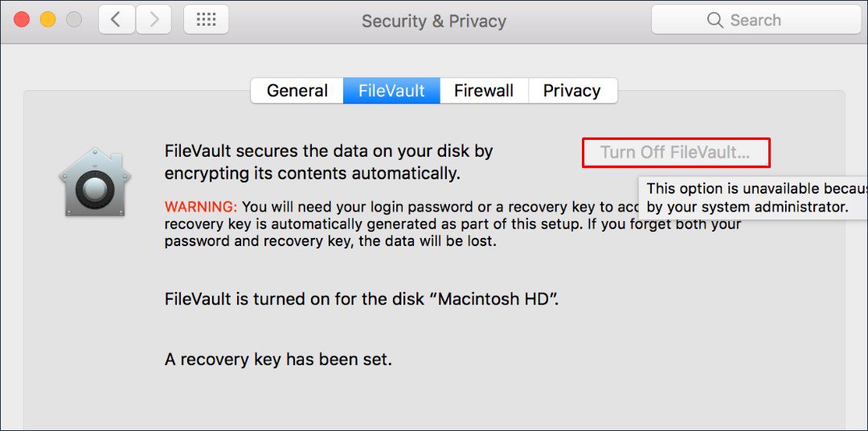The width and height of the screenshot is (868, 431).
Task: Select the FileVault tab
Action: 391,91
